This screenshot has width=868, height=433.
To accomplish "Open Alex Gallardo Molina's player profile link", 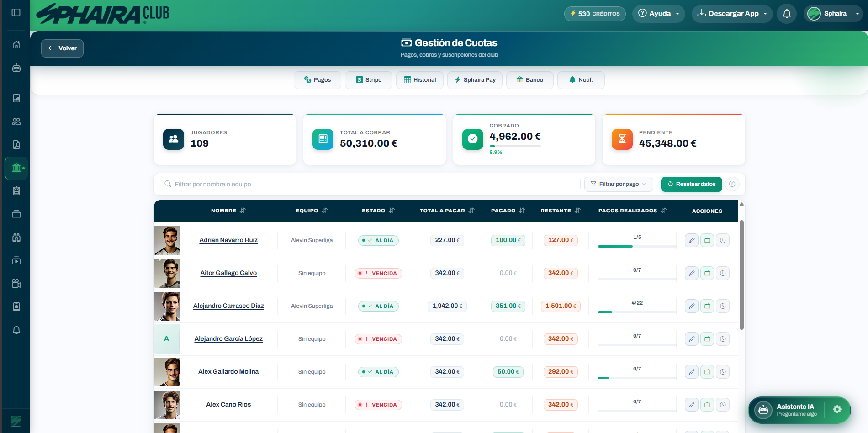I will tap(228, 371).
